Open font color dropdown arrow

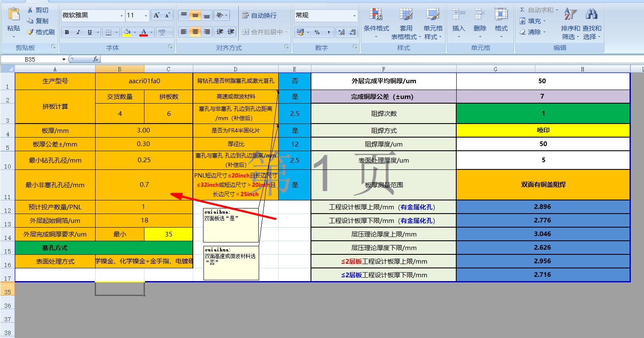click(152, 32)
